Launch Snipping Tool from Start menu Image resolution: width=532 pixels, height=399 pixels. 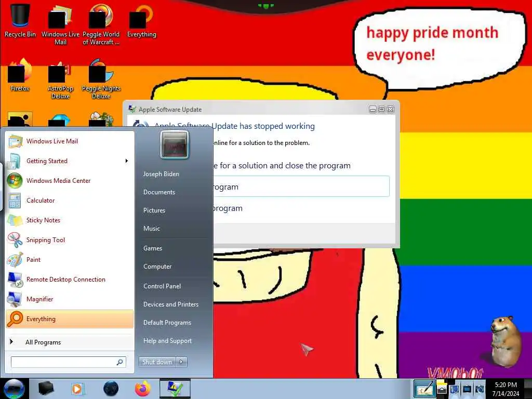(x=70, y=240)
